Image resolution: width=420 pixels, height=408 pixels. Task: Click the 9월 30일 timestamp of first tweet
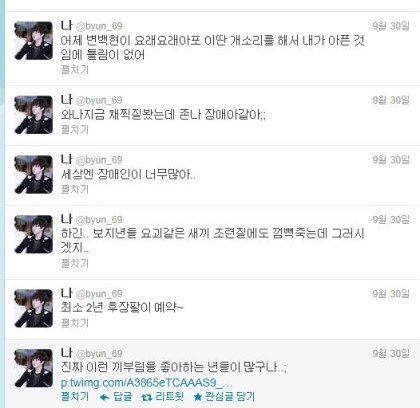click(391, 26)
